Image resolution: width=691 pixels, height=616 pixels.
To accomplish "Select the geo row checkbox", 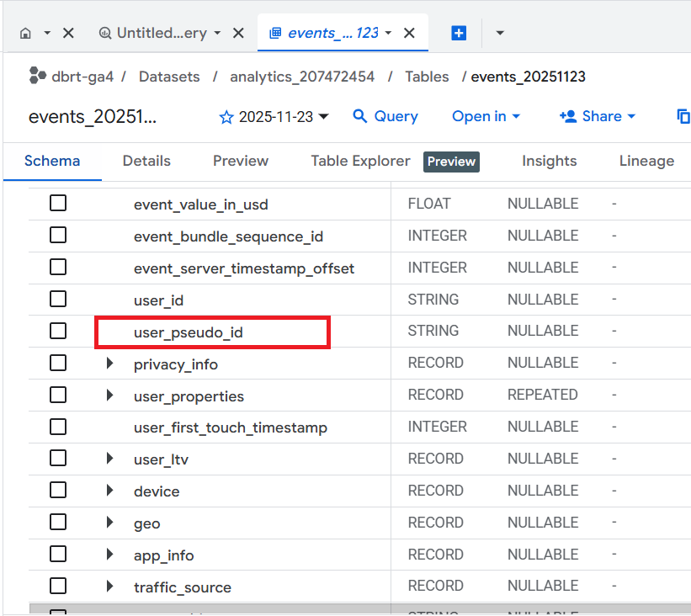I will (58, 523).
